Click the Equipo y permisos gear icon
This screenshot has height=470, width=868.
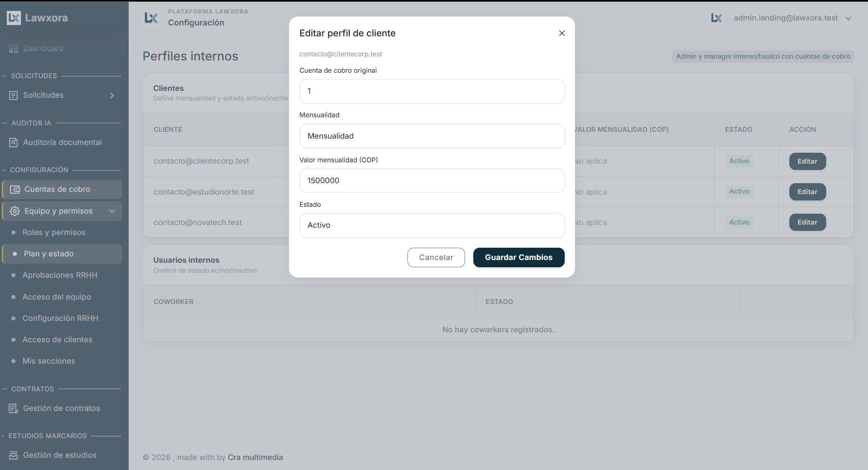15,211
